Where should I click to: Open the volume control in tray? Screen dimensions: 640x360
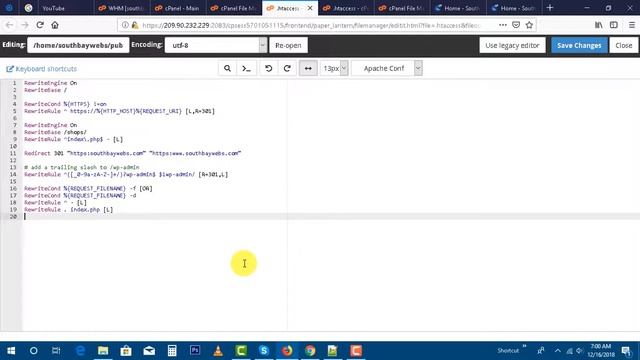tap(580, 351)
